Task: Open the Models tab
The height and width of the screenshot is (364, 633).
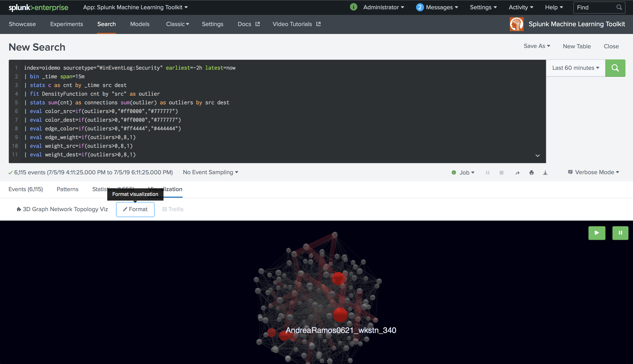Action: pos(140,24)
